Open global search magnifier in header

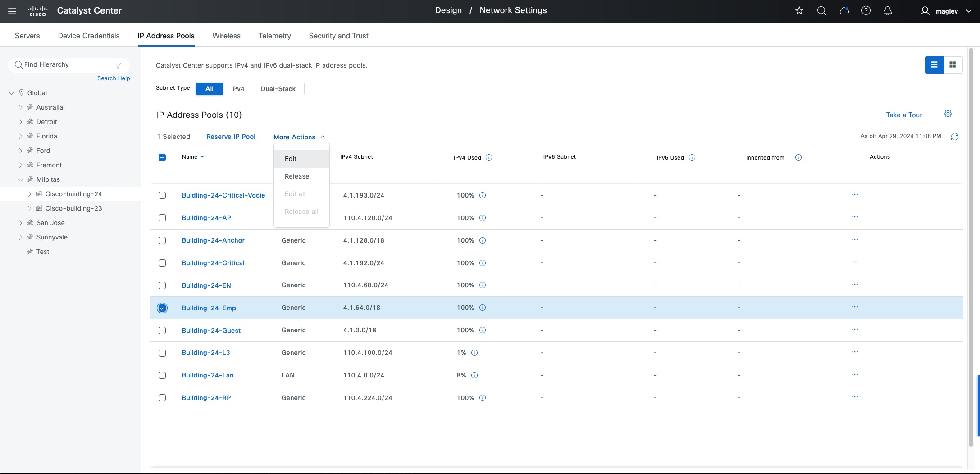click(822, 11)
